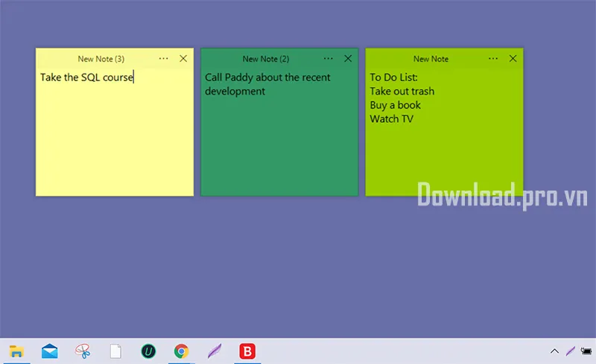Viewport: 596px width, 364px height.
Task: Click the battery icon in system tray
Action: point(586,351)
